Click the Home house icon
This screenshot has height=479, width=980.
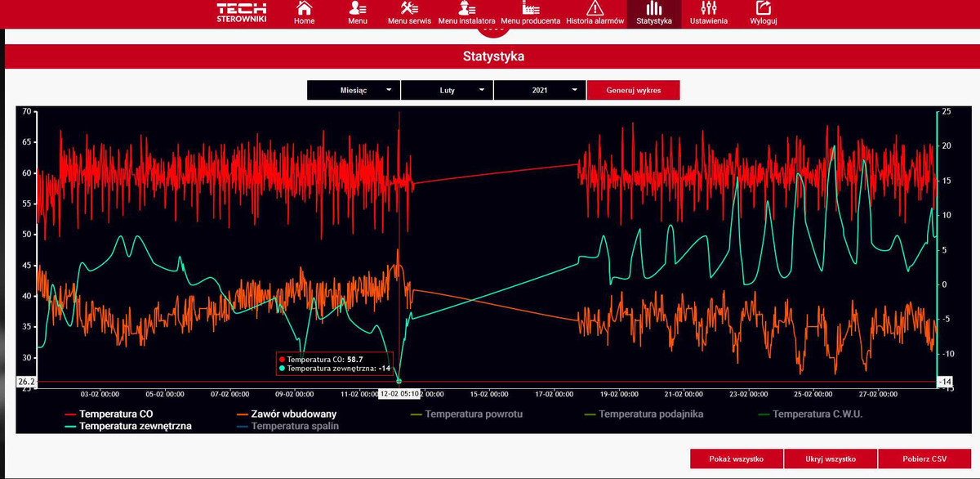click(304, 8)
